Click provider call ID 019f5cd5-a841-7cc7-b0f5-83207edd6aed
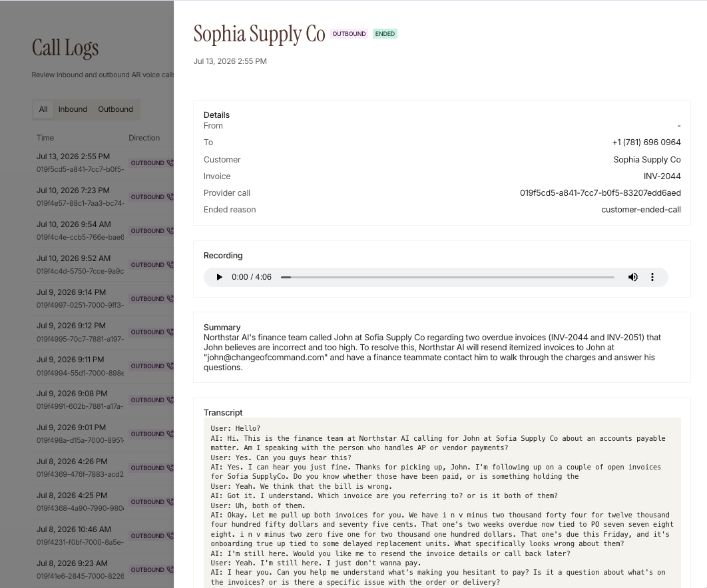The image size is (707, 588). pos(600,193)
